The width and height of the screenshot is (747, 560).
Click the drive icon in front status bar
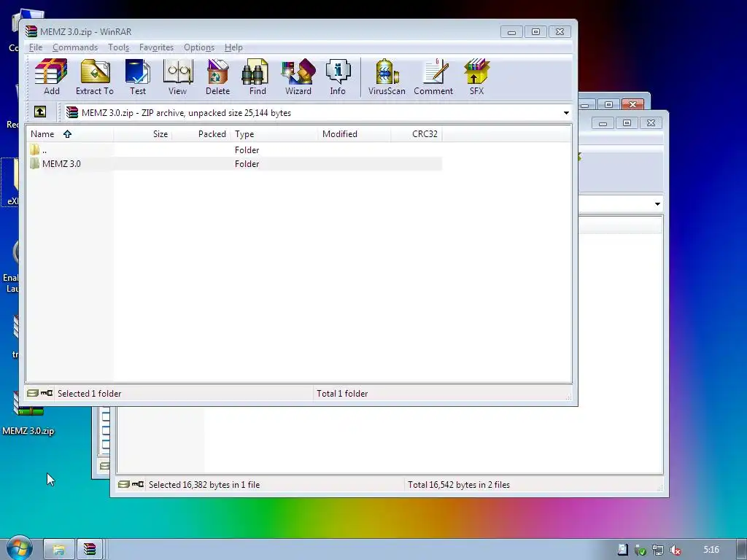(32, 393)
